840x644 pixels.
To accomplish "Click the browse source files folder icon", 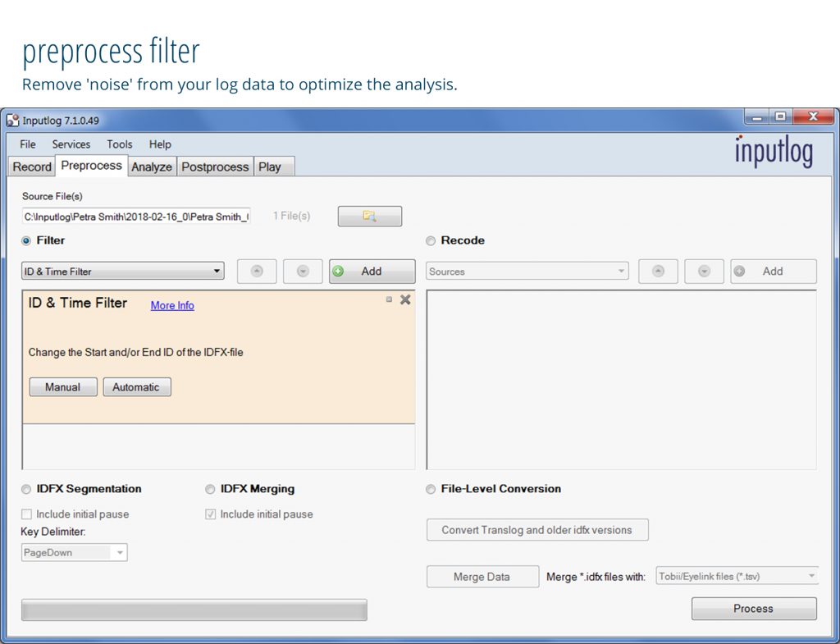I will [x=369, y=217].
